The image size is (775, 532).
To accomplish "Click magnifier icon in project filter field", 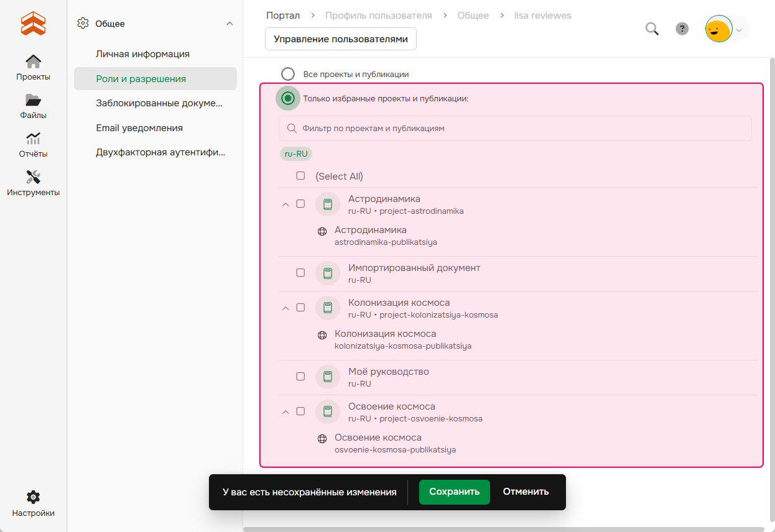I will (x=292, y=128).
